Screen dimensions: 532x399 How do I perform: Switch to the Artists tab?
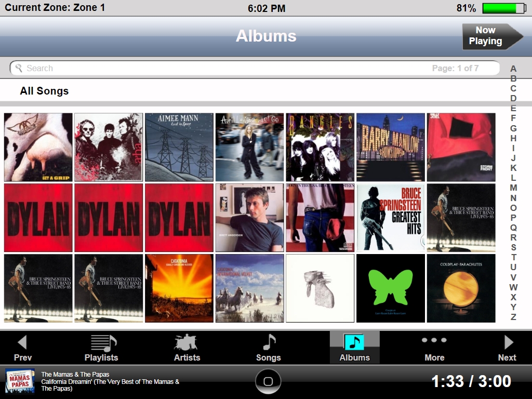click(x=187, y=348)
